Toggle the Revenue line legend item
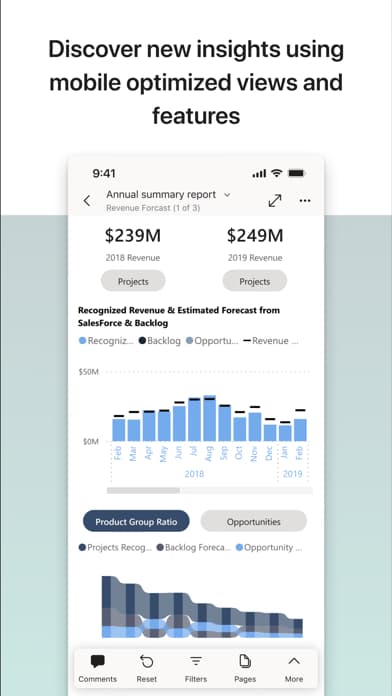 271,341
